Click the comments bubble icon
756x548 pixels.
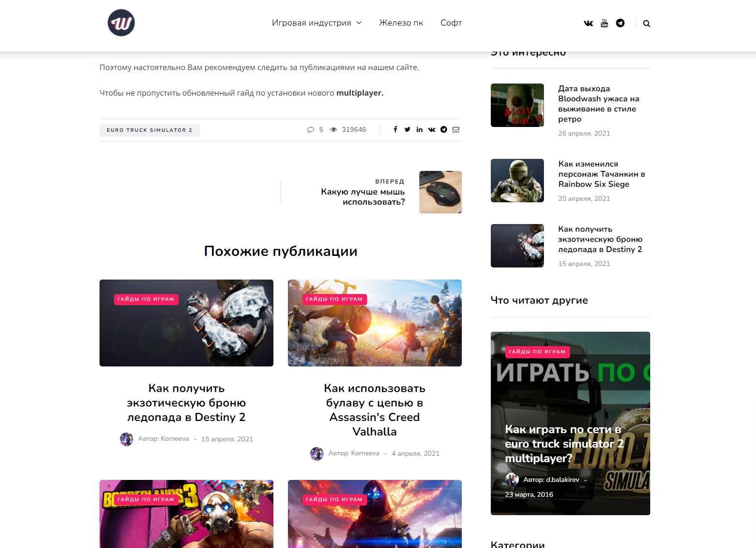(x=311, y=129)
